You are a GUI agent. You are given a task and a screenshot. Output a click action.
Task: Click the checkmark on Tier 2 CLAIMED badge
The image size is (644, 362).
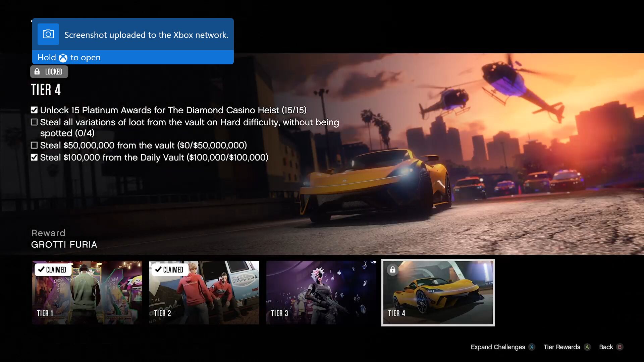158,269
